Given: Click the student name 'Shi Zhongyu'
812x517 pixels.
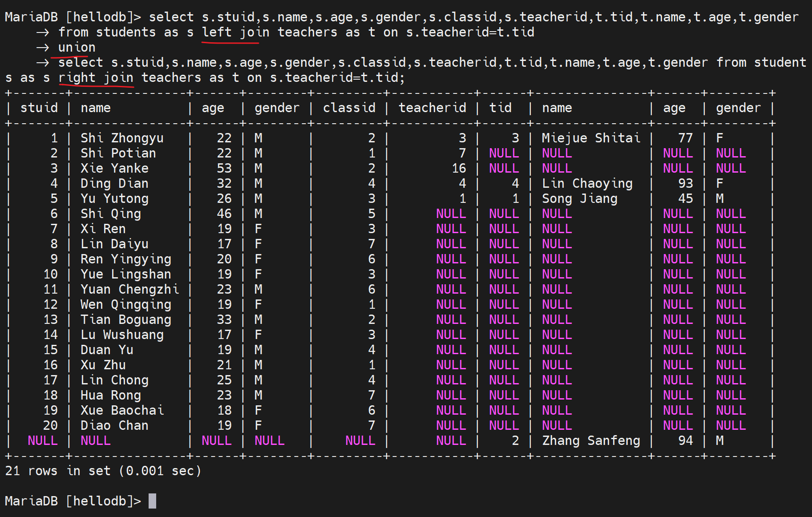Looking at the screenshot, I should [x=122, y=138].
